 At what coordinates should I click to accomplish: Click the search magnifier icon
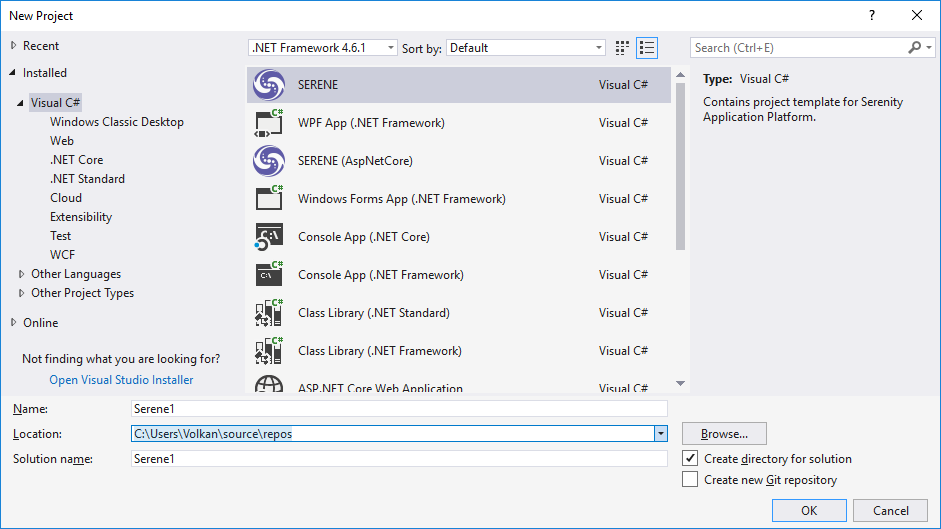pos(914,47)
